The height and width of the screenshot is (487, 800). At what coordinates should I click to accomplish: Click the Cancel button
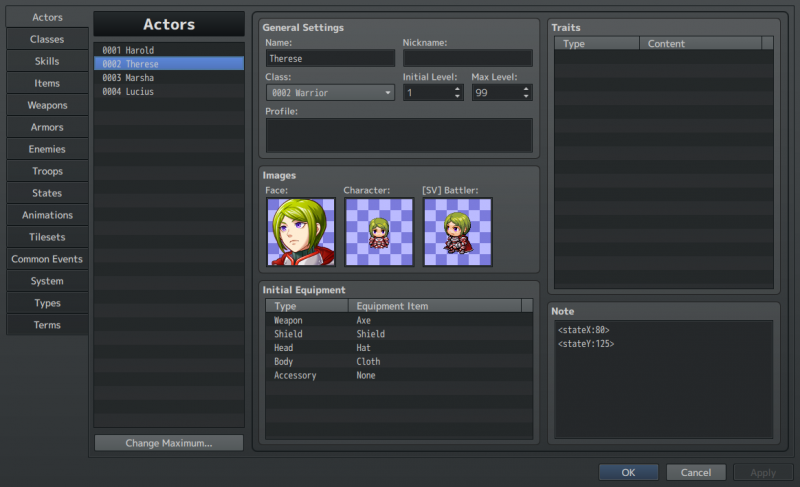coord(695,472)
